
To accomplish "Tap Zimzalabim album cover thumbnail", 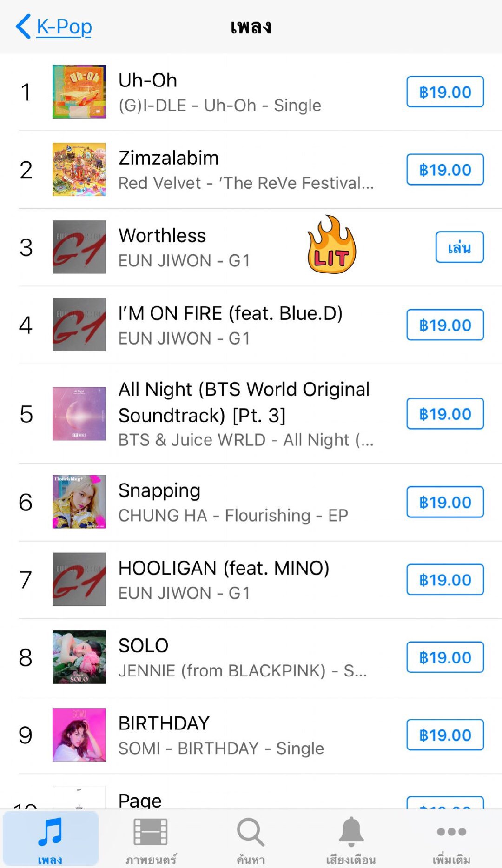I will 79,169.
